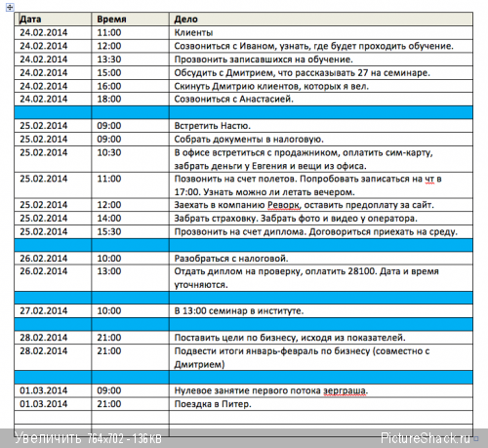The image size is (488, 448).
Task: Click the 18:00 time cell
Action: [x=130, y=100]
